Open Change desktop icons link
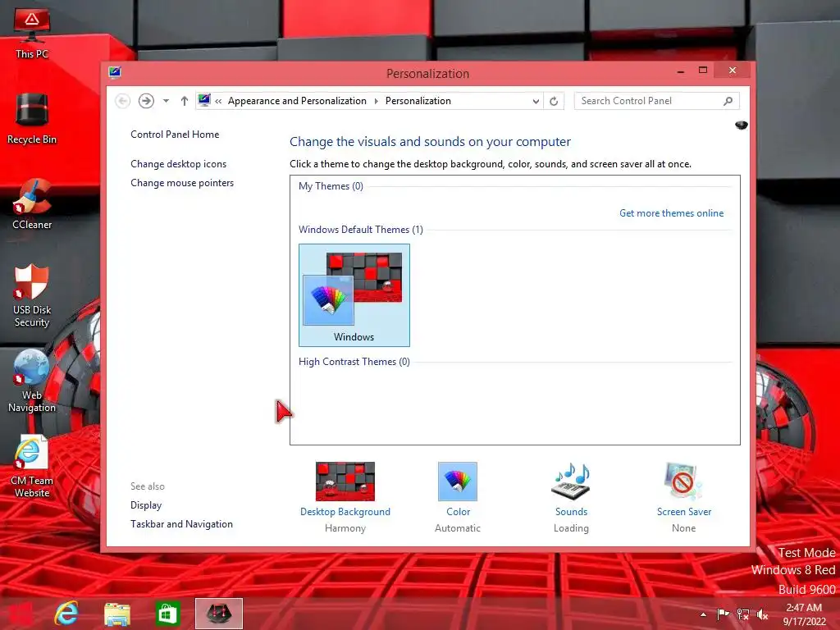Screen dimensions: 840x630 (178, 164)
